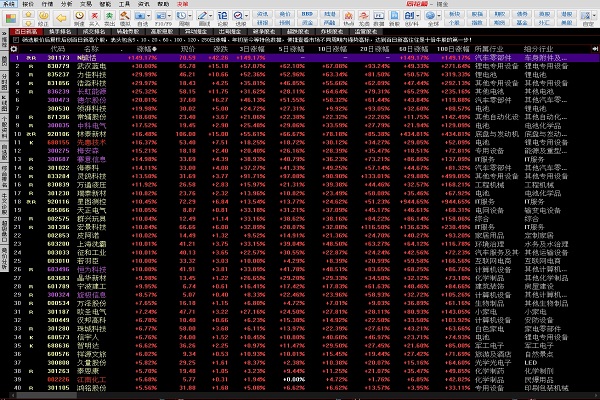Switch to the 百日新高 tab
The image size is (600, 400).
[25, 29]
